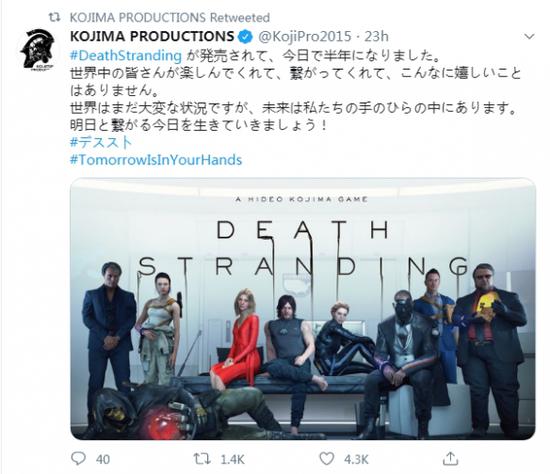Viewport: 550px width, 474px height.
Task: Follow the #TomorrowIsInYourHands hashtag
Action: [x=156, y=160]
